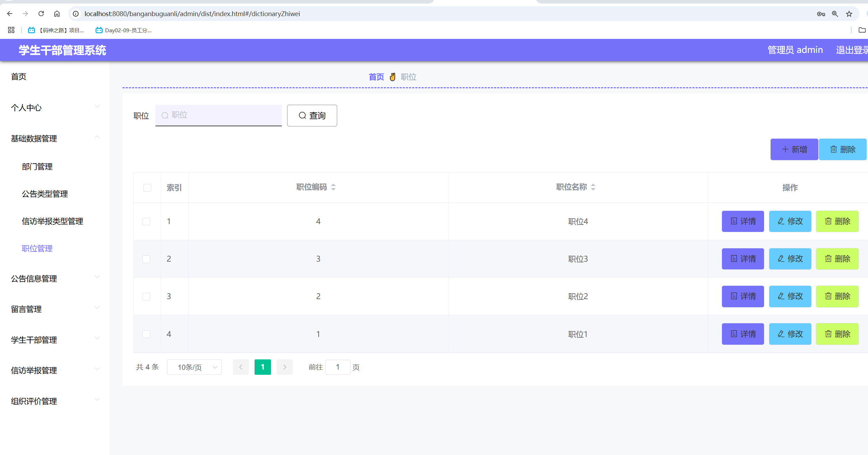
Task: Click 修改 button for 职位3 row
Action: tap(790, 259)
